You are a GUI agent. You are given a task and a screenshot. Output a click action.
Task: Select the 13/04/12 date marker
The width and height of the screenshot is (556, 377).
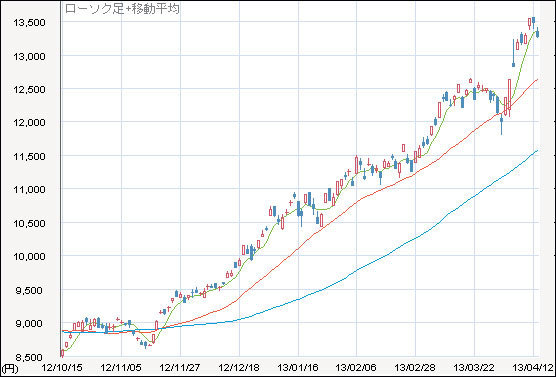tap(533, 368)
